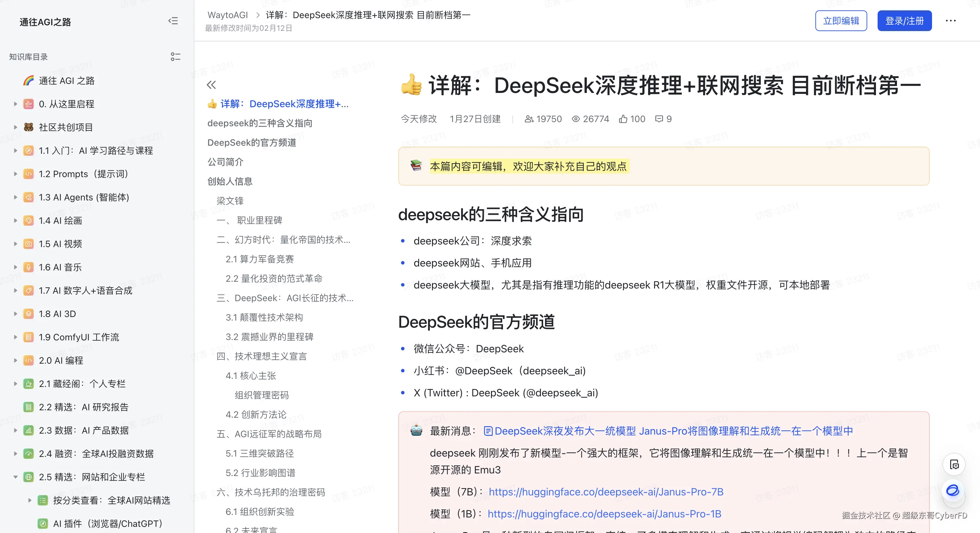Open the Janus-Pro-7B huggingface link
This screenshot has width=980, height=533.
pyautogui.click(x=606, y=492)
